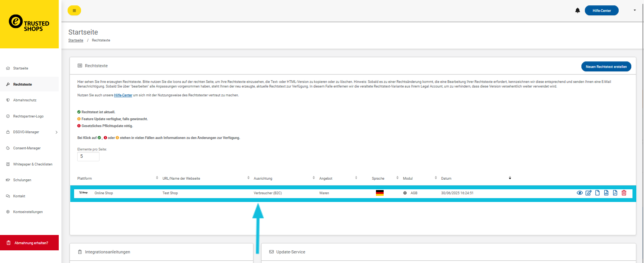Sort the table by the Plattform column
Image resolution: width=644 pixels, height=263 pixels.
pos(157,178)
